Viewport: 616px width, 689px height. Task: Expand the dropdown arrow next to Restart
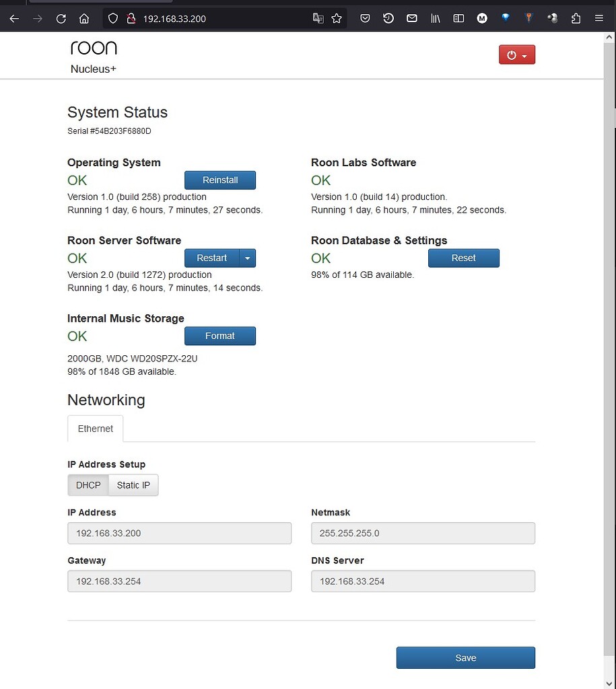click(x=247, y=258)
